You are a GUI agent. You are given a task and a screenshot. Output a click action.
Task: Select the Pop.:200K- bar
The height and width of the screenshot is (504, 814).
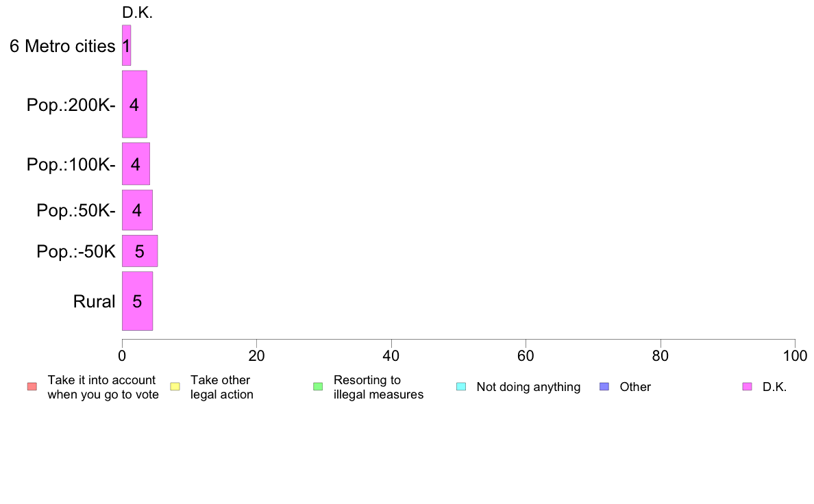click(x=134, y=104)
